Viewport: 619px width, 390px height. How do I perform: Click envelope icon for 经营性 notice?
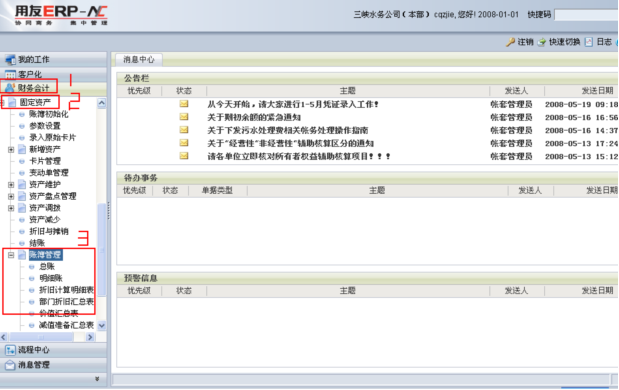pyautogui.click(x=184, y=143)
